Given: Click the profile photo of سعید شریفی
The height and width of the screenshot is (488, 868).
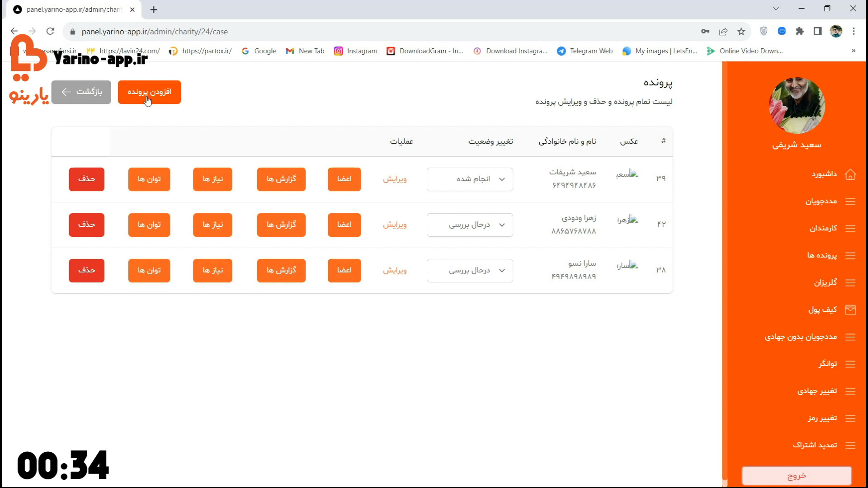Looking at the screenshot, I should [x=797, y=106].
